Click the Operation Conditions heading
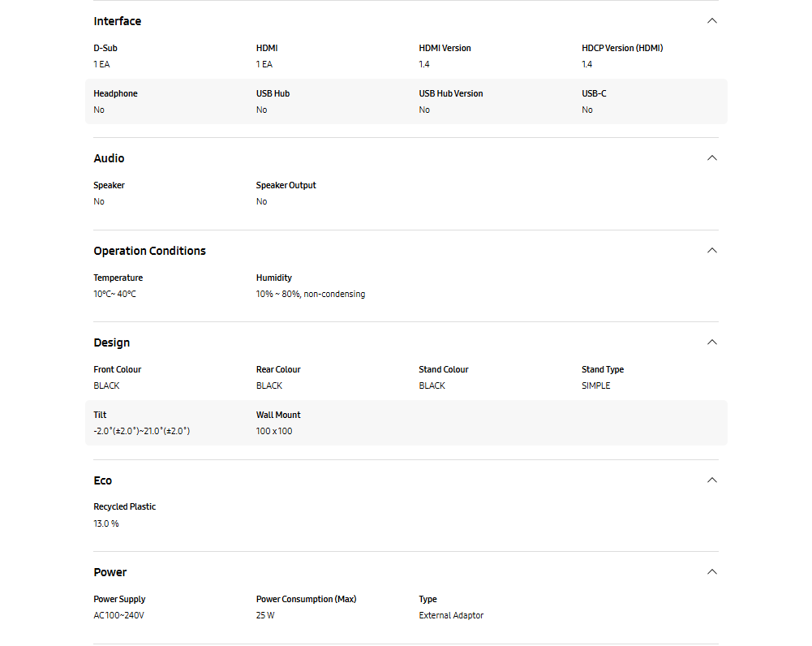This screenshot has width=812, height=646. 149,251
